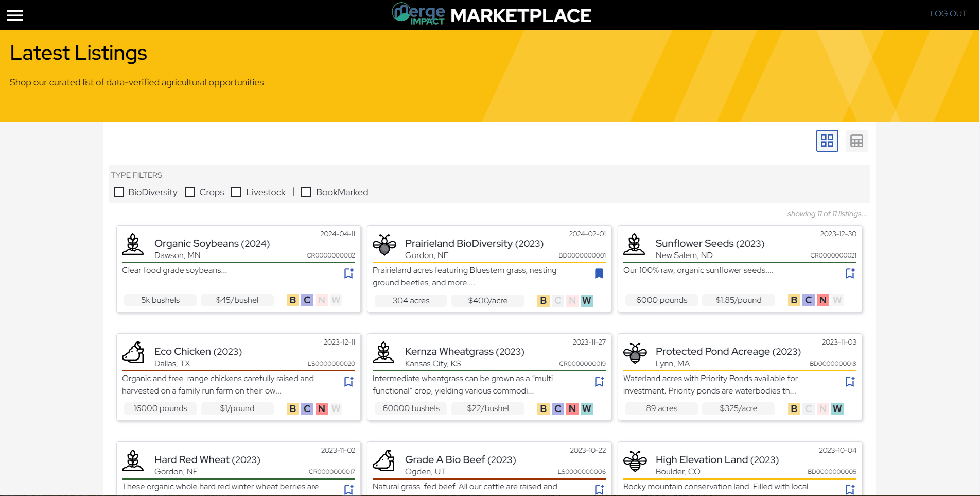Switch to table list view

point(856,141)
